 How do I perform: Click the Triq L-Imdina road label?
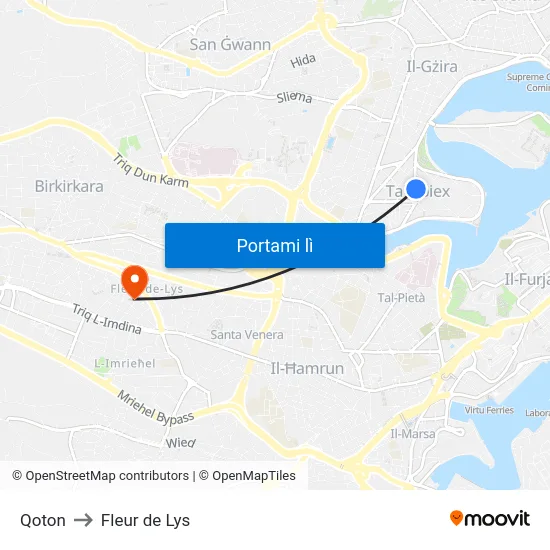(x=107, y=319)
